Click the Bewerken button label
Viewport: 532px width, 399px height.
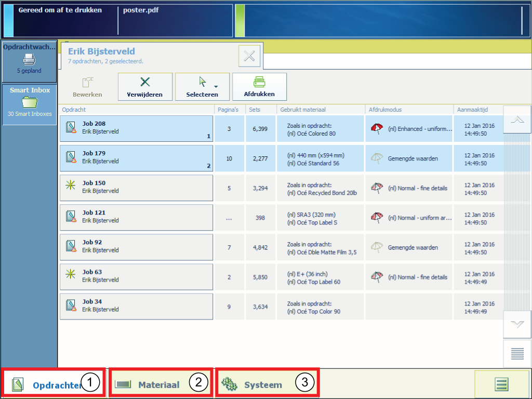pos(87,95)
